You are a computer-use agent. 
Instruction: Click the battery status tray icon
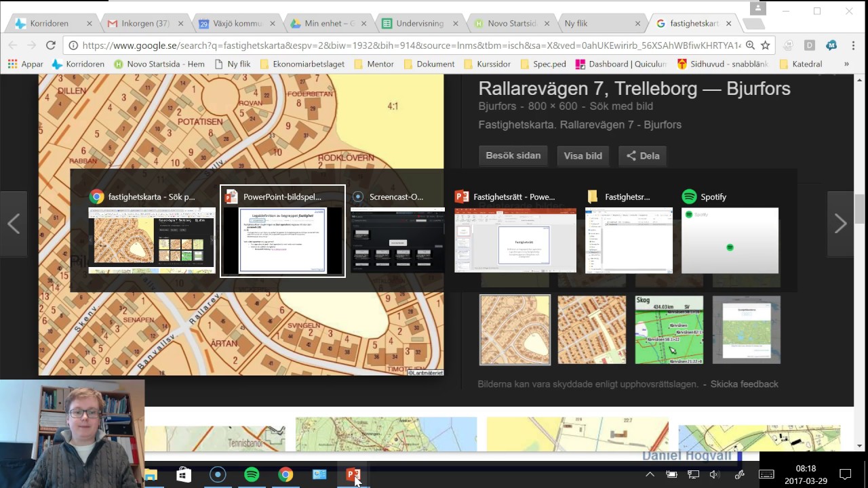tap(671, 474)
